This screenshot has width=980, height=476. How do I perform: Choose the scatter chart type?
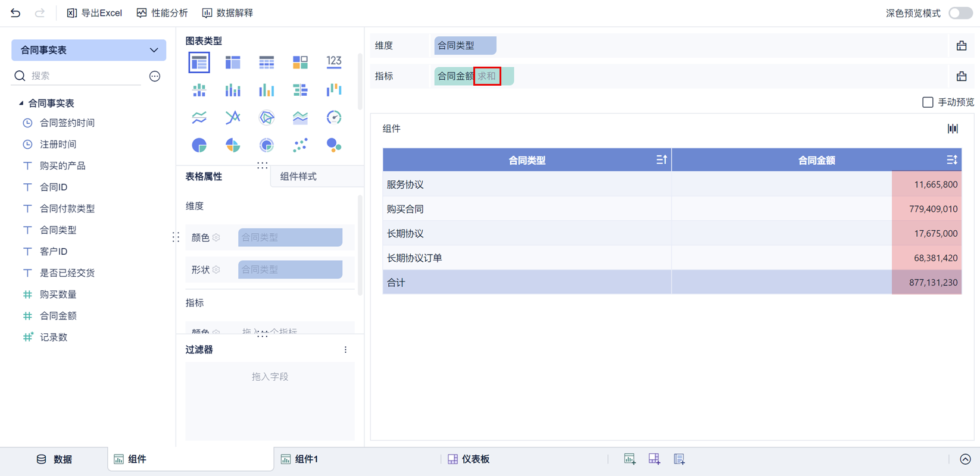coord(300,145)
